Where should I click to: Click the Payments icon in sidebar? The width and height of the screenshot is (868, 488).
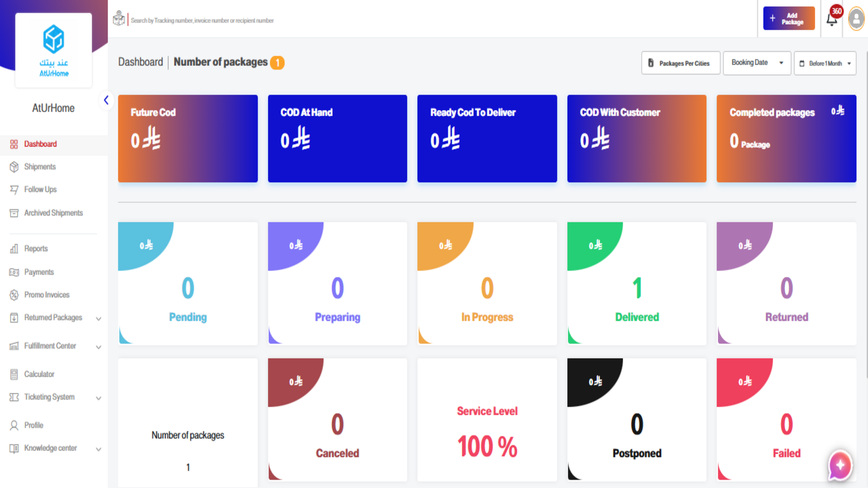click(x=14, y=272)
